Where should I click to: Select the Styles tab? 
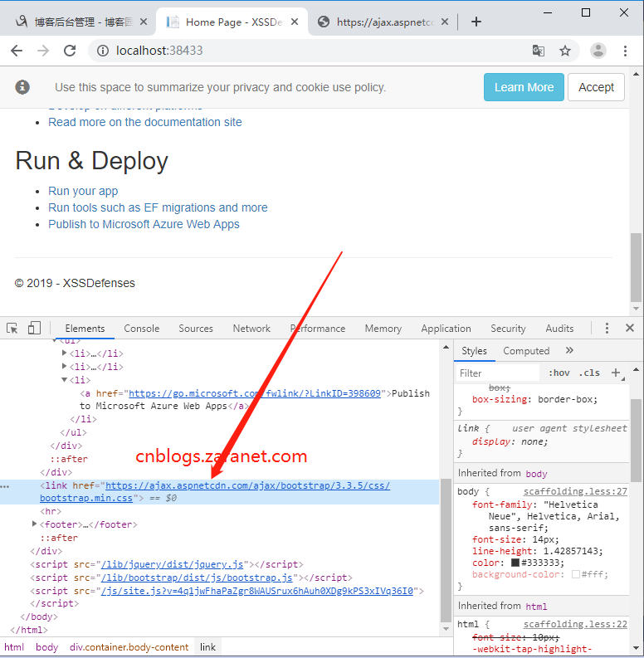pos(474,351)
